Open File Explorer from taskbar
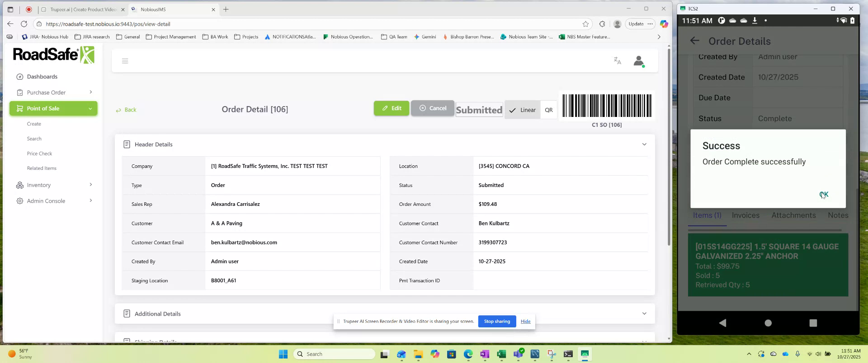Image resolution: width=868 pixels, height=363 pixels. [418, 354]
